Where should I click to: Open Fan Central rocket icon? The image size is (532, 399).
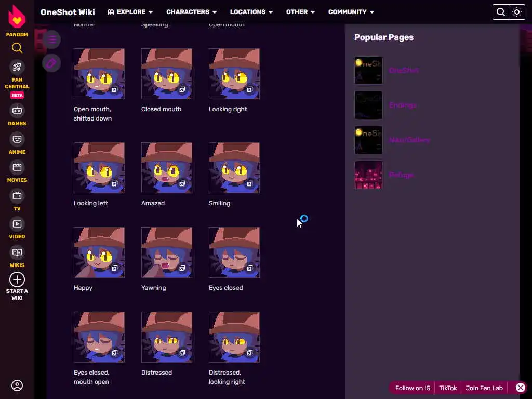tap(17, 67)
